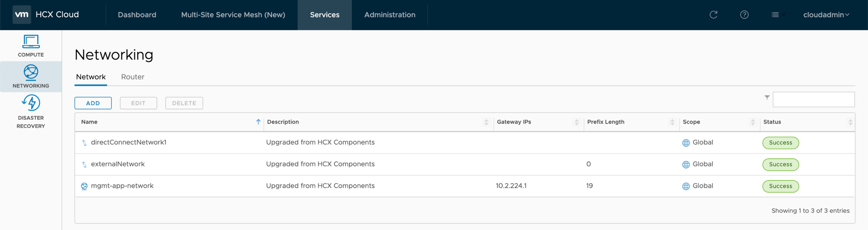
Task: Select the directConnectNetwork1 row
Action: coord(128,143)
